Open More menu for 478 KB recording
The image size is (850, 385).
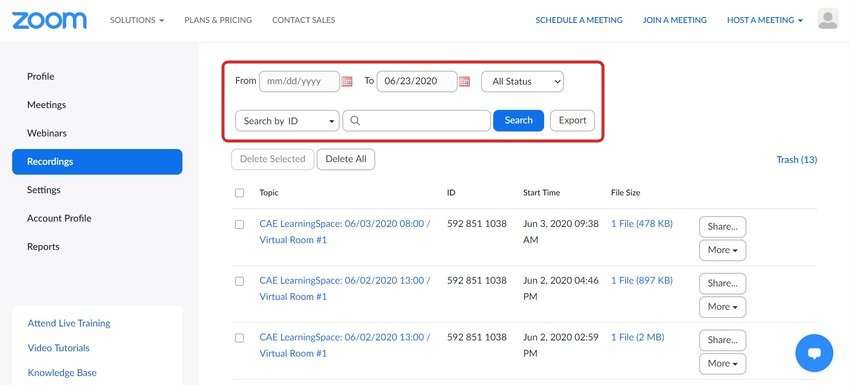[722, 250]
